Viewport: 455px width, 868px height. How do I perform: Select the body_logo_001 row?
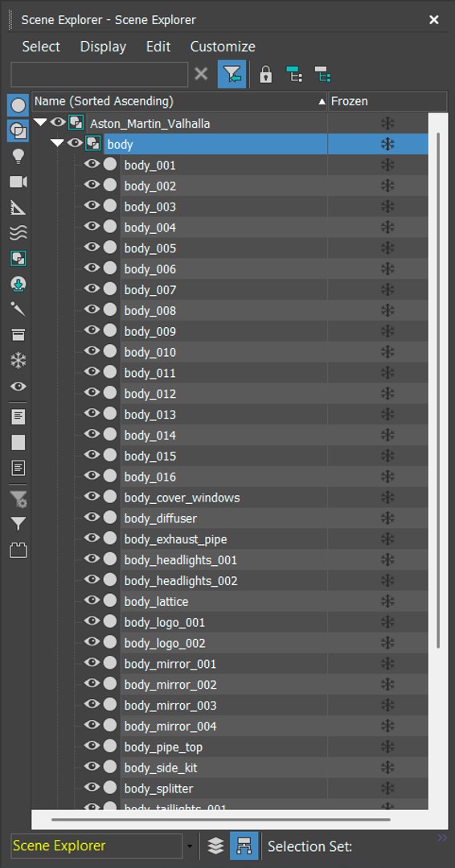click(x=275, y=622)
